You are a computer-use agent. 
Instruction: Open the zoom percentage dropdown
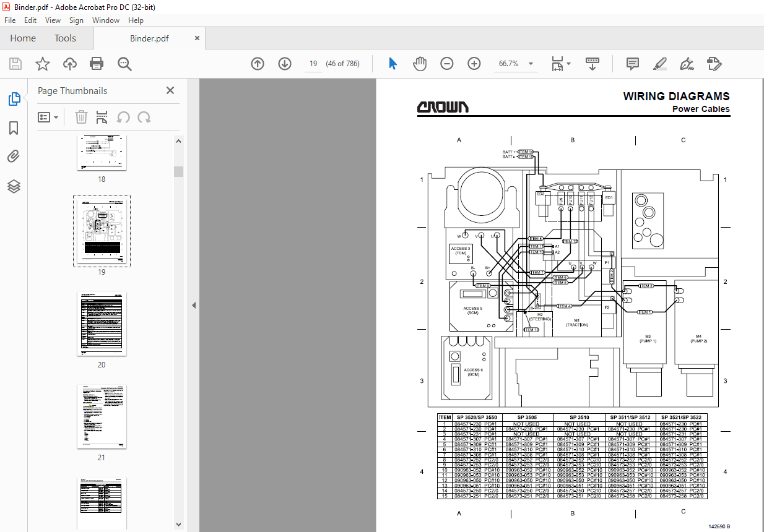click(x=530, y=63)
